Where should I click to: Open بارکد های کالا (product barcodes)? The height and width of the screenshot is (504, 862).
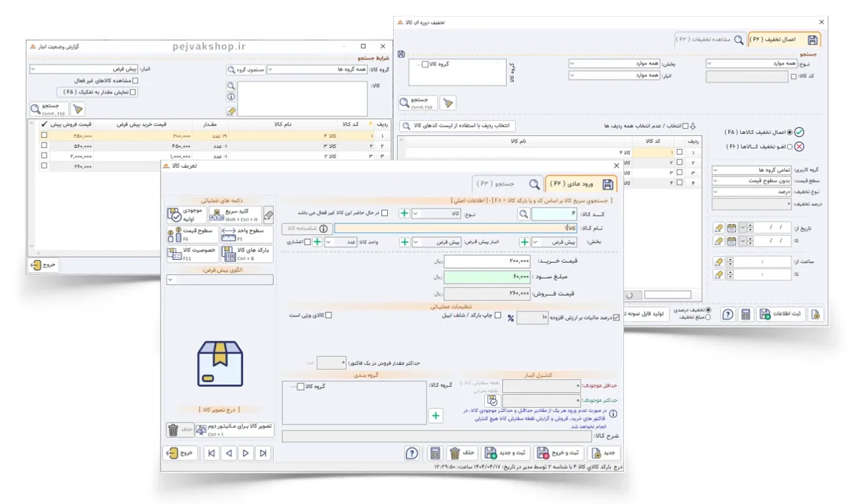click(x=246, y=254)
